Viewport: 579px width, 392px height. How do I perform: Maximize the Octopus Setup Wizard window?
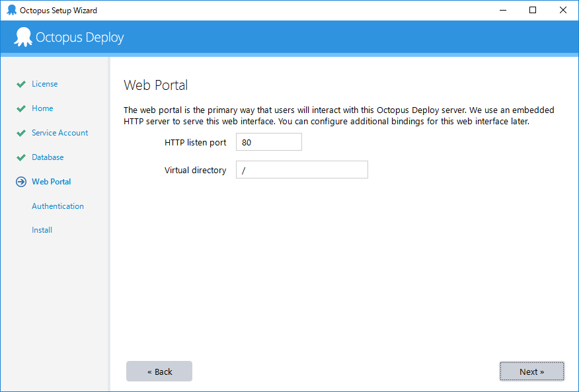coord(533,10)
